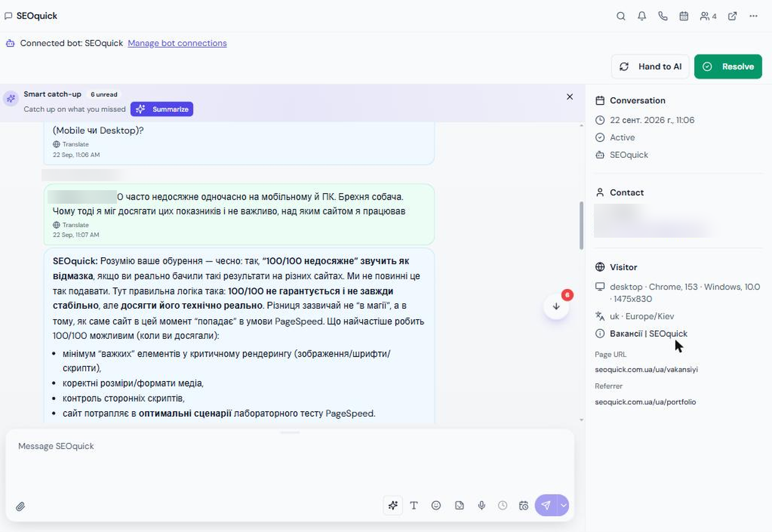Toggle text formatting T icon
772x532 pixels.
coord(414,505)
